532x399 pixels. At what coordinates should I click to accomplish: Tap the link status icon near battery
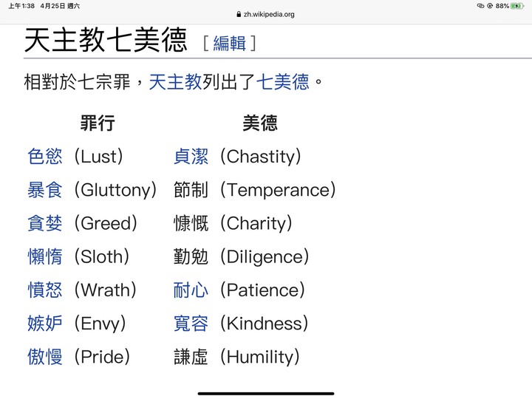pos(480,6)
